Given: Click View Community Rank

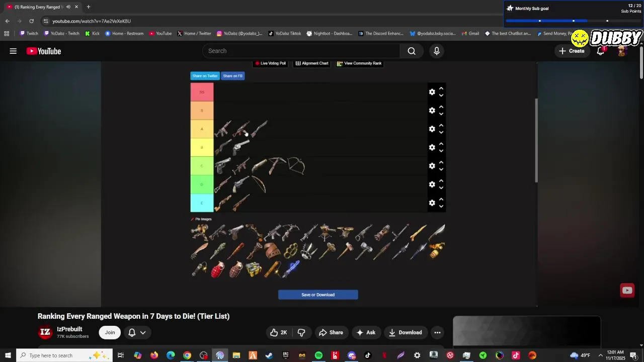Looking at the screenshot, I should point(359,63).
